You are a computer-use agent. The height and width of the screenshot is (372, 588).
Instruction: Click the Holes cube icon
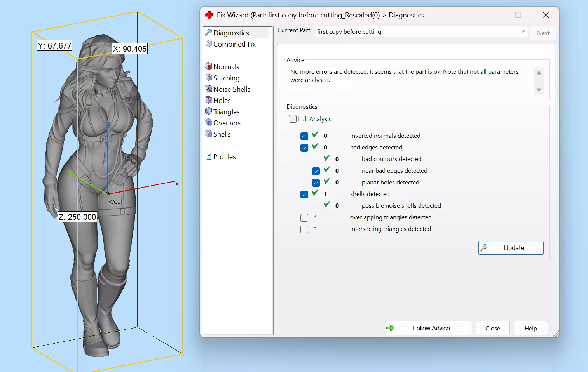click(x=209, y=100)
